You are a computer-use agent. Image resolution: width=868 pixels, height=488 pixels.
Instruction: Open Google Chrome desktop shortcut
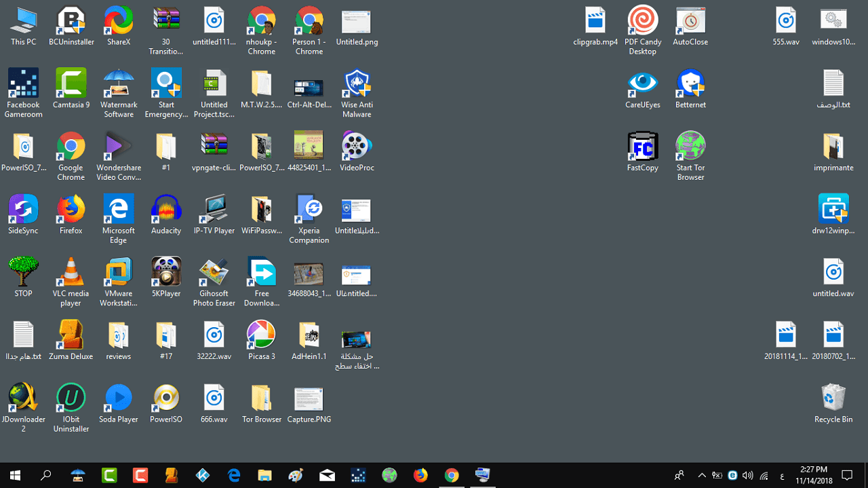[x=71, y=157]
